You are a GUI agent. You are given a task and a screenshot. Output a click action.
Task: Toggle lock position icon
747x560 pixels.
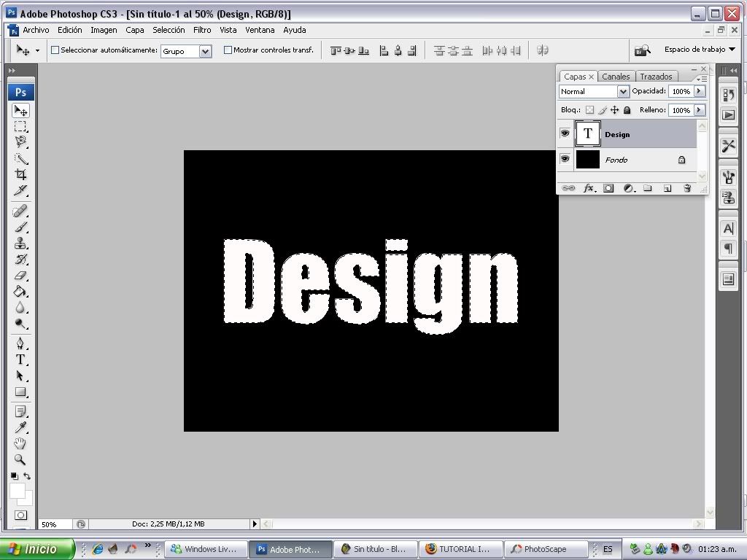click(x=614, y=110)
